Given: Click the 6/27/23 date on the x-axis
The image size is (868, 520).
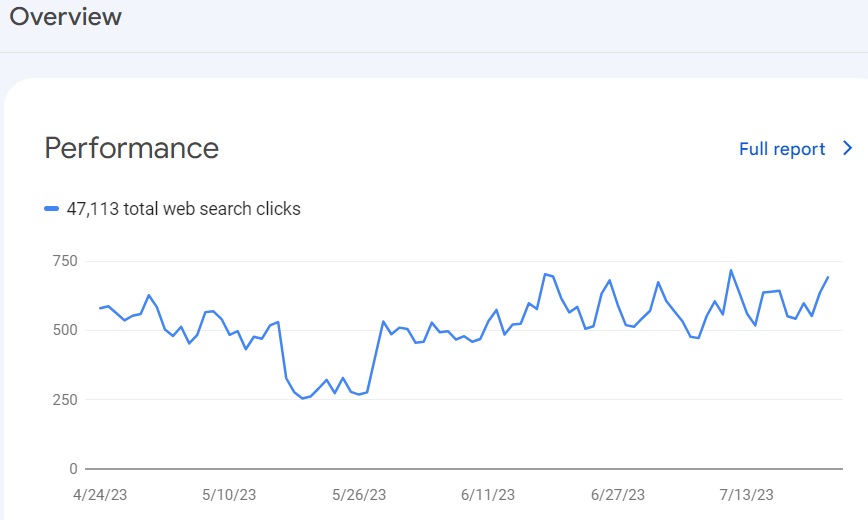Looking at the screenshot, I should click(x=618, y=495).
